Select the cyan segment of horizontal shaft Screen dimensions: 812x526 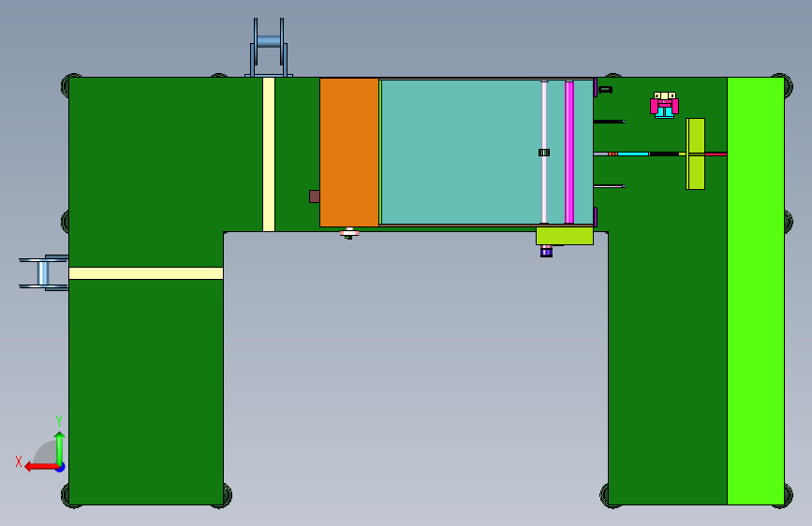(x=633, y=153)
